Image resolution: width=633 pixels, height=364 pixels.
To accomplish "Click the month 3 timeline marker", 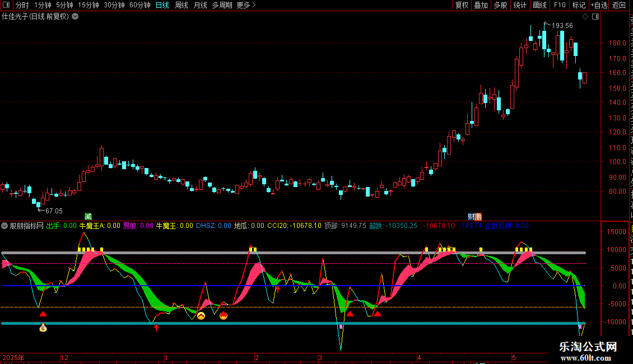I will [x=320, y=358].
